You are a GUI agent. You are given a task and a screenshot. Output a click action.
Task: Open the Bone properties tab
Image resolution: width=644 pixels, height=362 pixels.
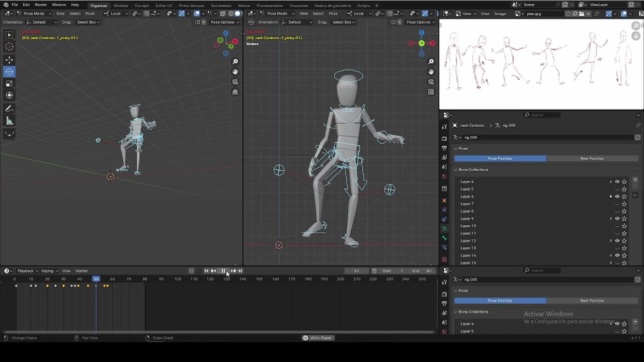444,238
